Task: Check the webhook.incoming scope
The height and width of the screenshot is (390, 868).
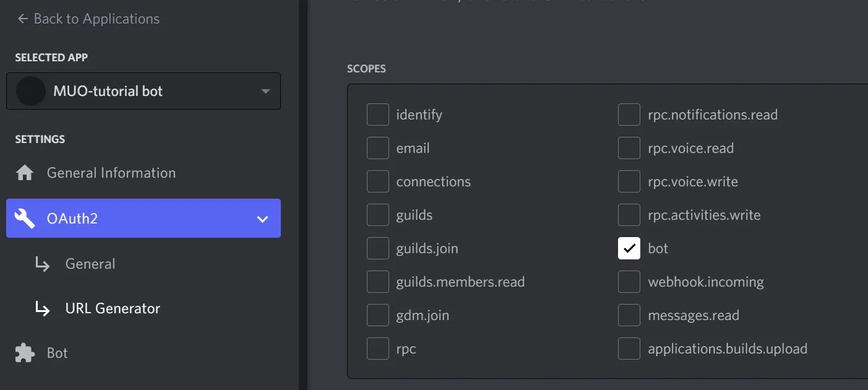Action: pos(629,282)
